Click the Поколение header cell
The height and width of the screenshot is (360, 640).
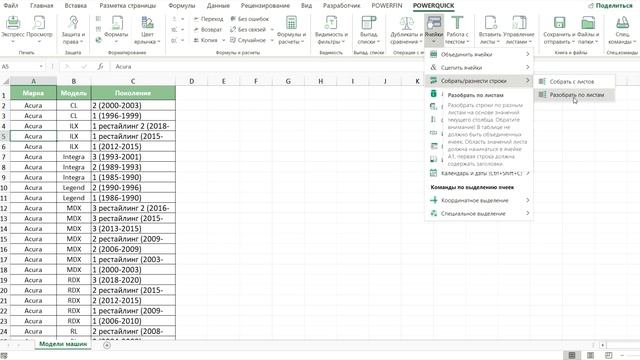tap(133, 93)
